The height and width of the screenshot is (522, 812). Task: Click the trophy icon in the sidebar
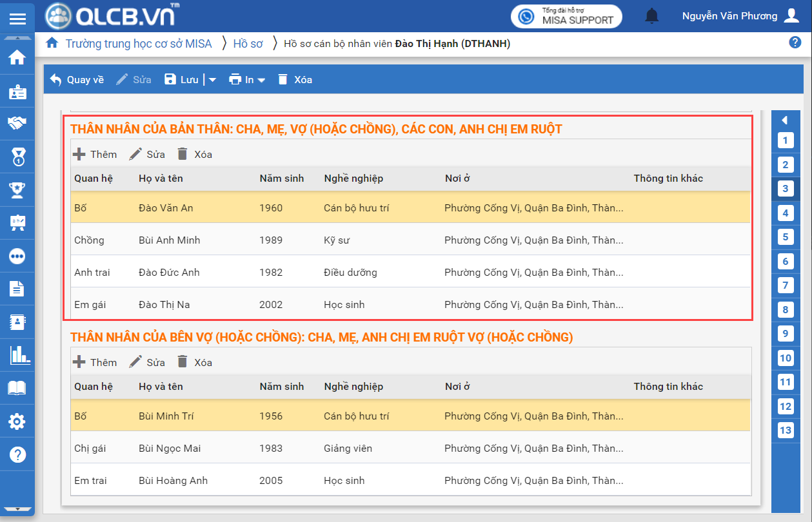point(17,189)
